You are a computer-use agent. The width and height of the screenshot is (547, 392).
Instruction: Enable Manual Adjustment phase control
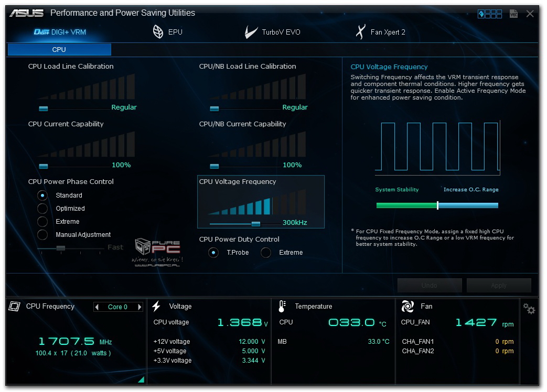coord(42,234)
